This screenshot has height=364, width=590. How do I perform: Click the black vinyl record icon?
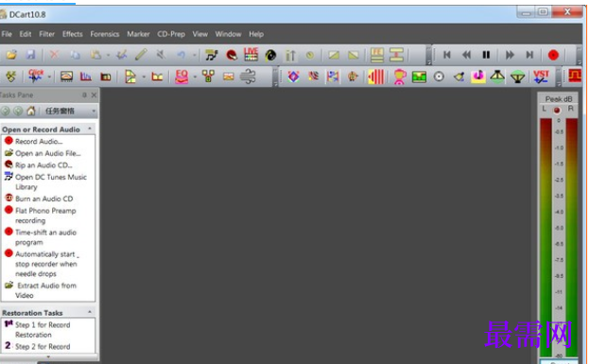click(270, 56)
